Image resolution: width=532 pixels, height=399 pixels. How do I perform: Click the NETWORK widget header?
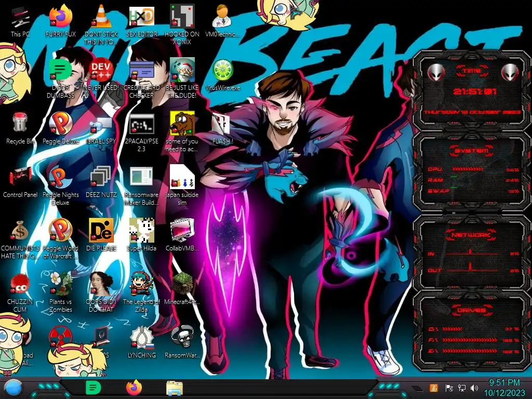pyautogui.click(x=472, y=235)
